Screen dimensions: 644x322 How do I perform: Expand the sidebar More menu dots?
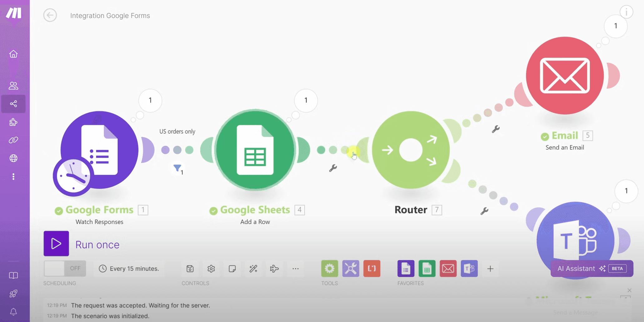click(x=13, y=177)
